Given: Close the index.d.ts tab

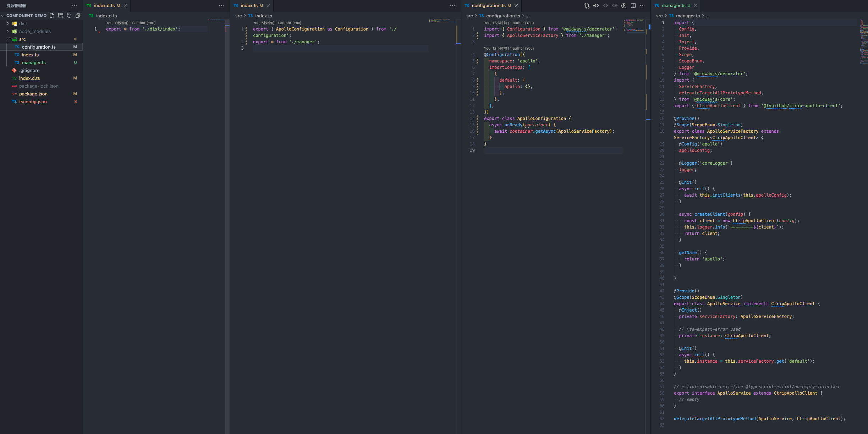Looking at the screenshot, I should [125, 6].
